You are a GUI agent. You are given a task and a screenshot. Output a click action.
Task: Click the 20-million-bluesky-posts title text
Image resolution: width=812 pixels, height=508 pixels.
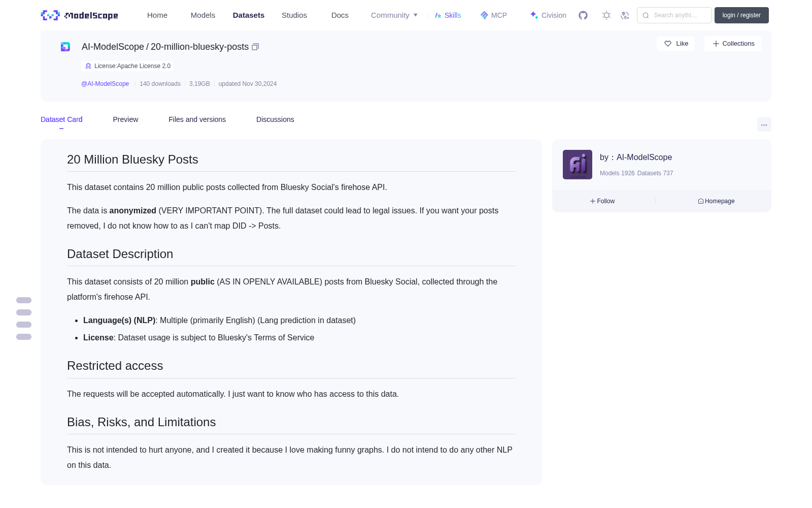pyautogui.click(x=199, y=47)
